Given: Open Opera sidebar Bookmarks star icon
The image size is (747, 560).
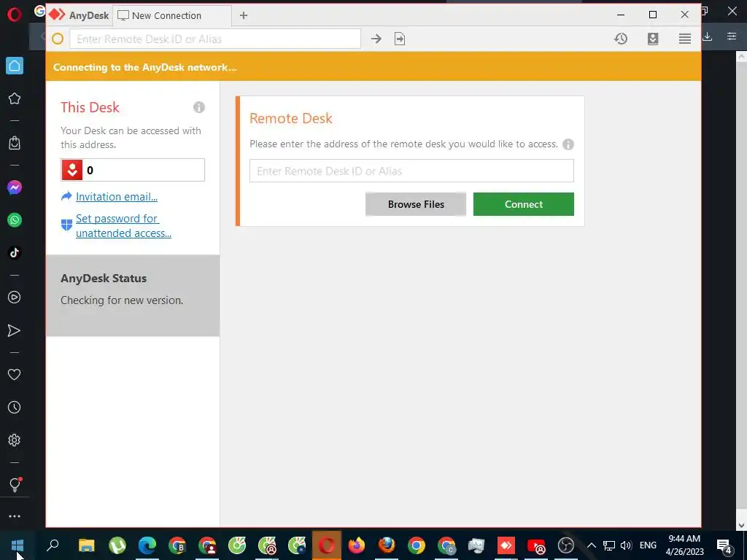Looking at the screenshot, I should pyautogui.click(x=15, y=98).
